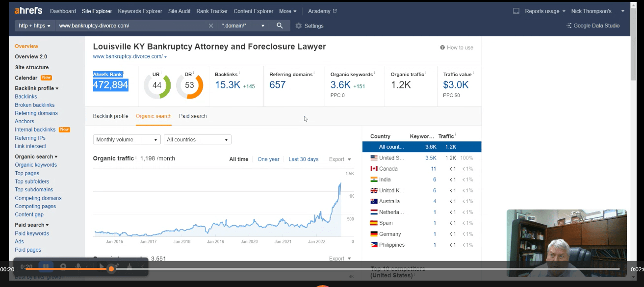This screenshot has height=287, width=644.
Task: Select the Last 30 days range
Action: click(304, 159)
